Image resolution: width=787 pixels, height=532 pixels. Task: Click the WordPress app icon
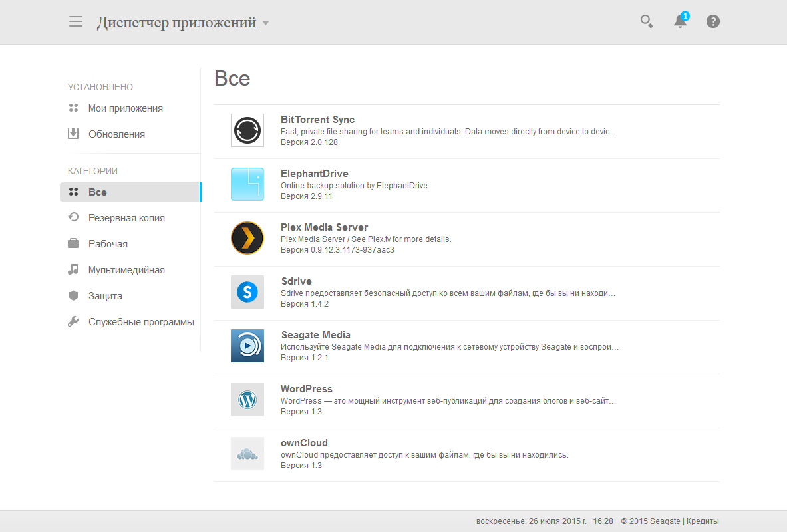pyautogui.click(x=247, y=400)
